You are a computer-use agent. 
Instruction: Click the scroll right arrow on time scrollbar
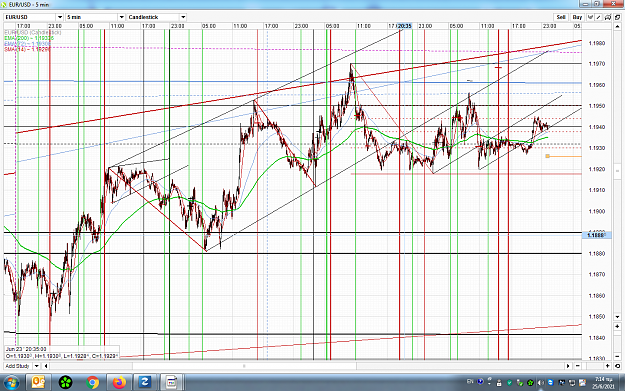tap(568, 366)
